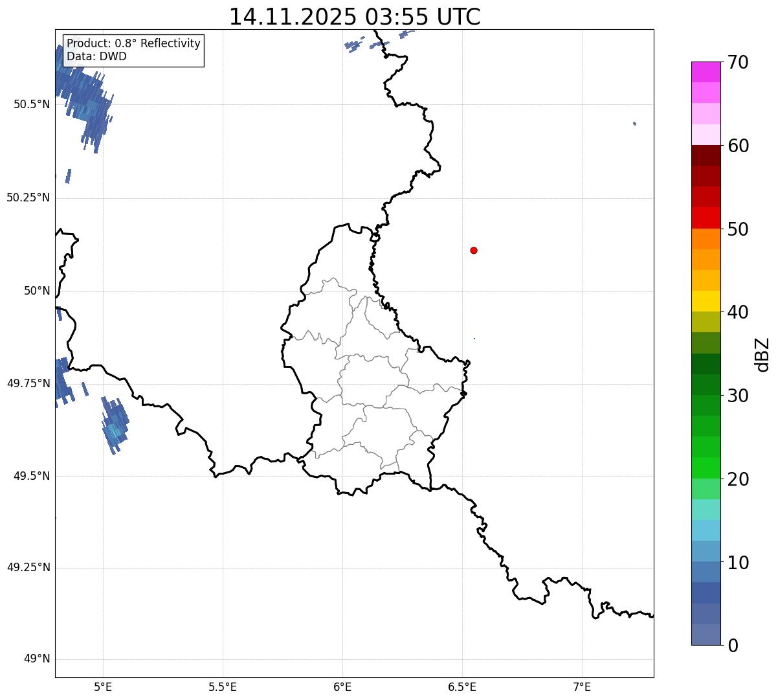Viewport: 778px width, 700px height.
Task: Click the 49°N latitude label
Action: pyautogui.click(x=37, y=659)
